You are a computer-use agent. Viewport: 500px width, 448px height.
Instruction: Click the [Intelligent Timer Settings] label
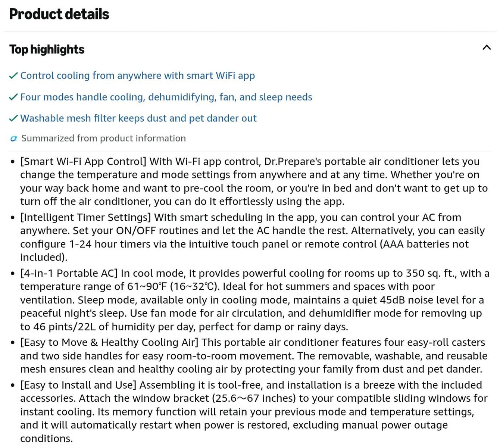(85, 218)
